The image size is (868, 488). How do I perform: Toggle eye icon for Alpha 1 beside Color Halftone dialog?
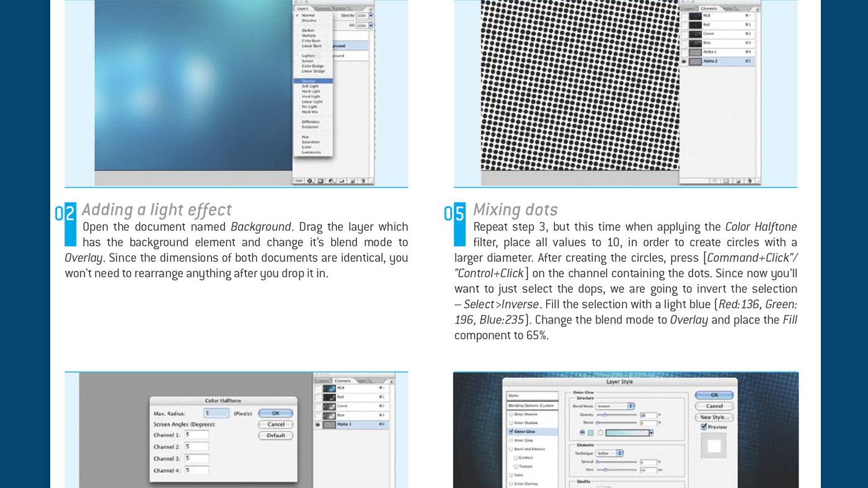click(318, 425)
